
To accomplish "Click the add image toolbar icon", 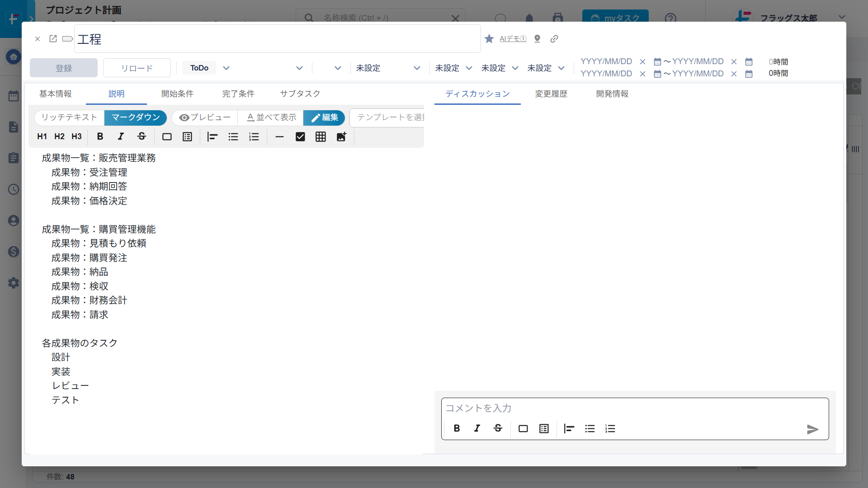I will click(x=341, y=136).
